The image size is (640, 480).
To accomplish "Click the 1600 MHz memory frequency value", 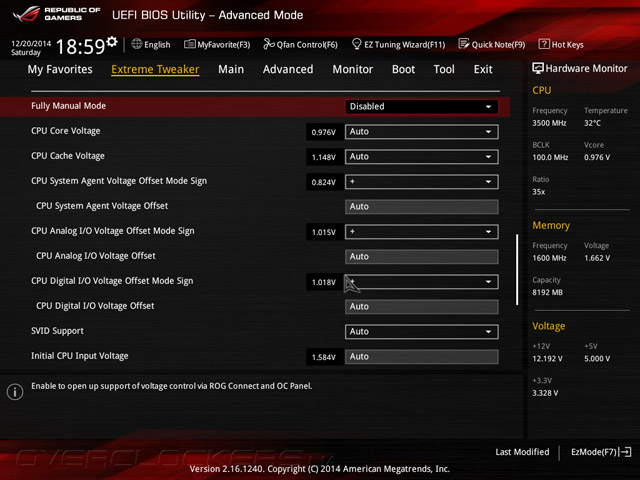I will (549, 258).
